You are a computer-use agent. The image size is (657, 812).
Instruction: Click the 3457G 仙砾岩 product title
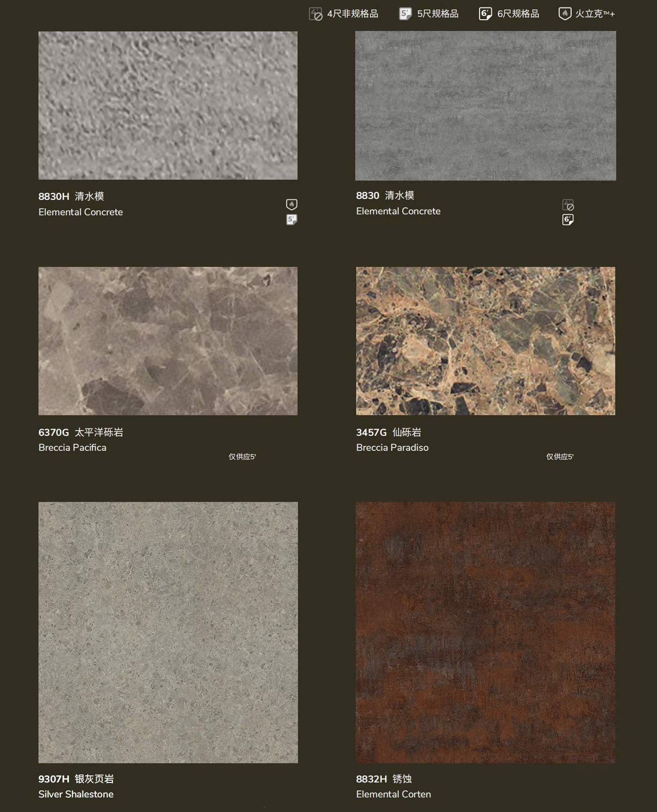tap(389, 433)
